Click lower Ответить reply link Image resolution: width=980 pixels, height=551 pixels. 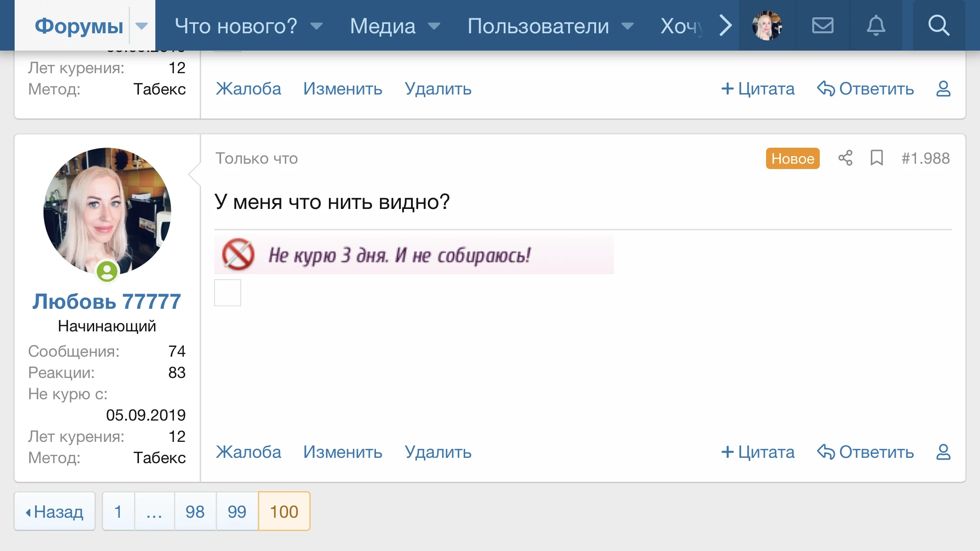pos(865,452)
